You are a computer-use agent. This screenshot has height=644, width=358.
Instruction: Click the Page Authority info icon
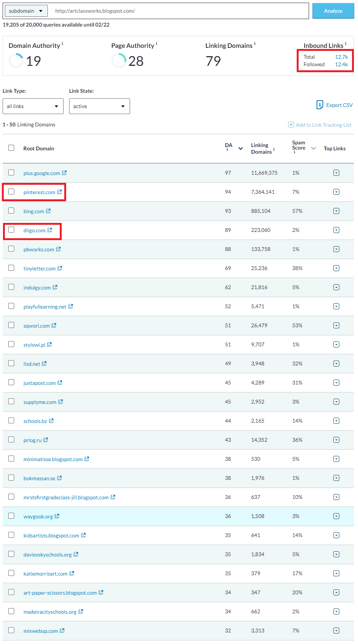point(156,43)
